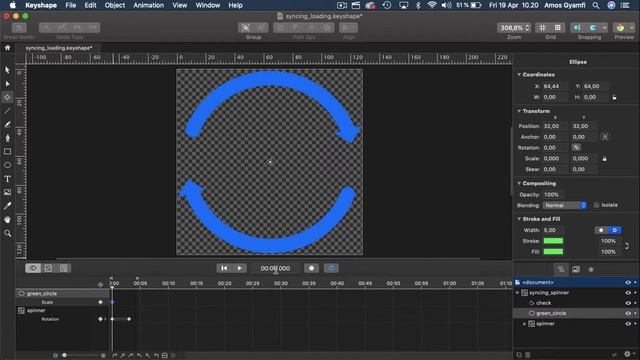This screenshot has width=640, height=360.
Task: Collapse the syncing_spinner group
Action: (518, 293)
